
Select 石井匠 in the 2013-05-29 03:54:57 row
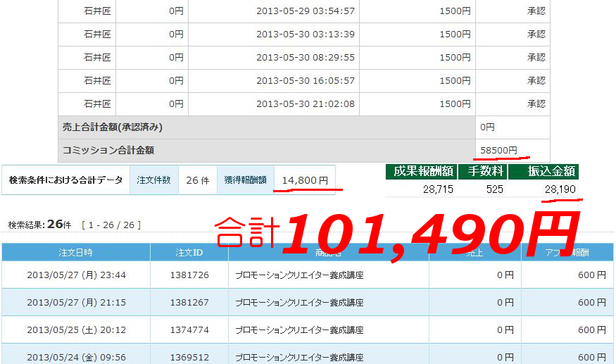(x=97, y=11)
